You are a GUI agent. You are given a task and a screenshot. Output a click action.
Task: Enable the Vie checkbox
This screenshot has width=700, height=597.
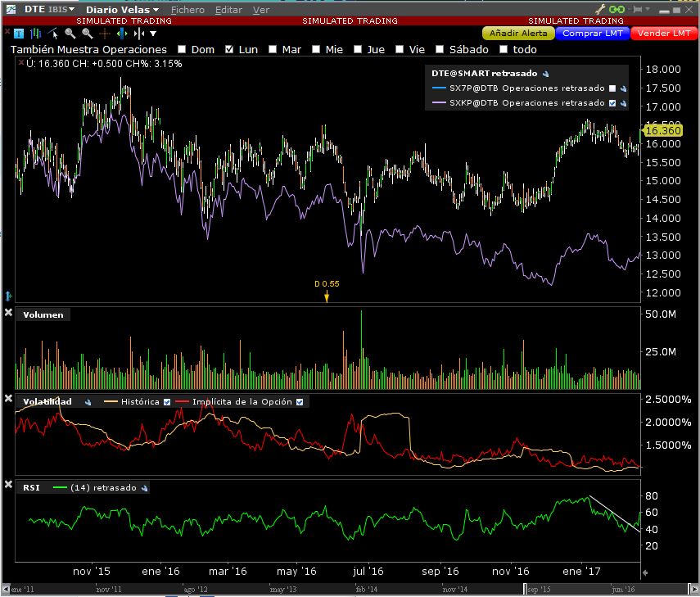(x=400, y=49)
